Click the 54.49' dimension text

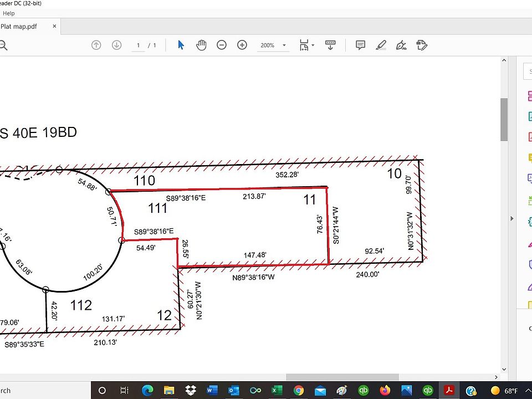click(146, 248)
